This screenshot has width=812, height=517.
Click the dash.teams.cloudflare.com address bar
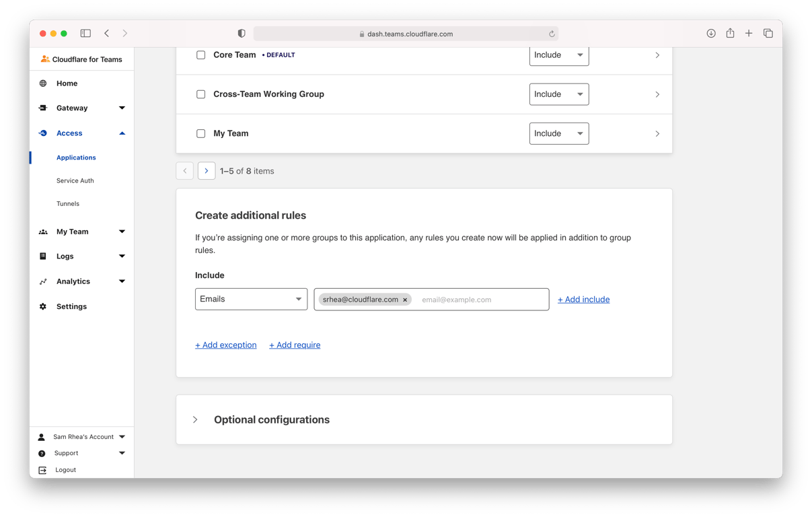[x=406, y=34]
